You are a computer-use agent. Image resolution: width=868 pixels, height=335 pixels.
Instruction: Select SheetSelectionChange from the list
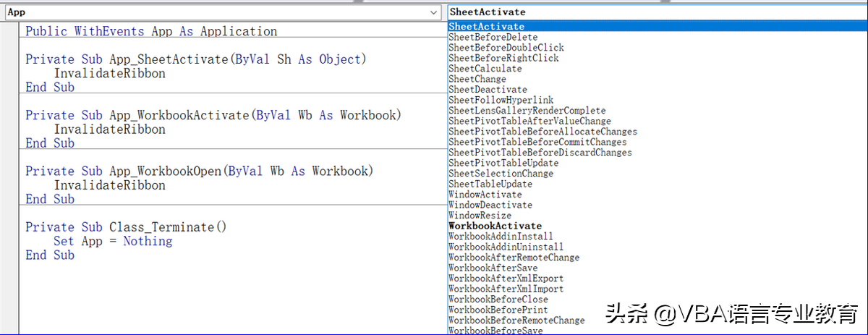(x=501, y=174)
